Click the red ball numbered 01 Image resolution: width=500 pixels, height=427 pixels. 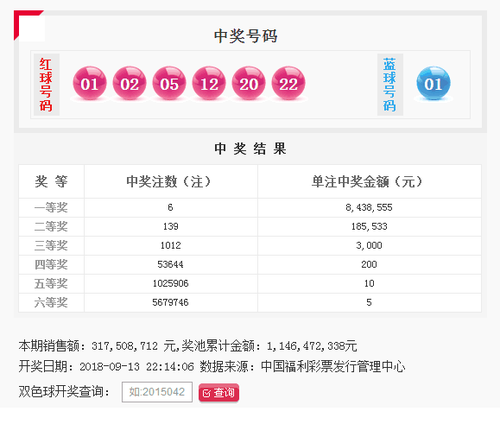[x=90, y=83]
